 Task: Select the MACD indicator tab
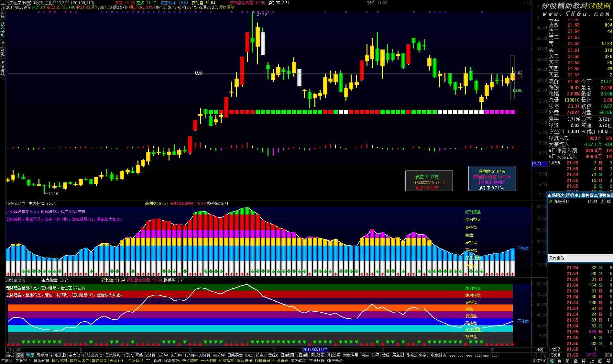click(249, 355)
